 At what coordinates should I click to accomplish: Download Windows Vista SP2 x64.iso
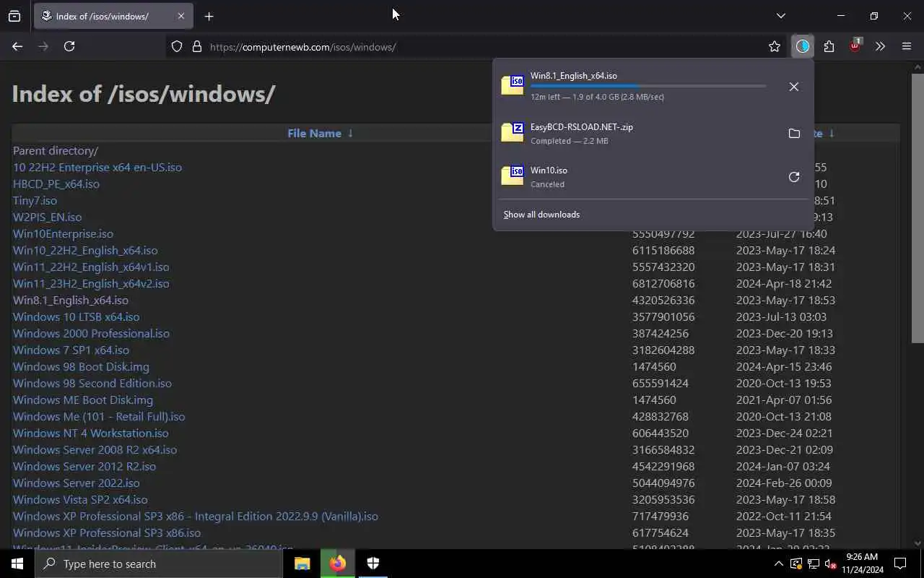click(80, 499)
